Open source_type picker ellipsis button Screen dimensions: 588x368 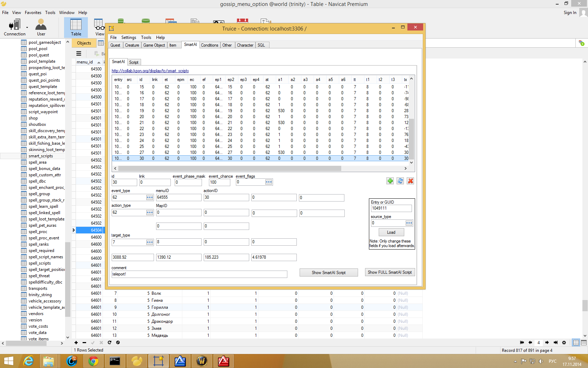point(409,223)
